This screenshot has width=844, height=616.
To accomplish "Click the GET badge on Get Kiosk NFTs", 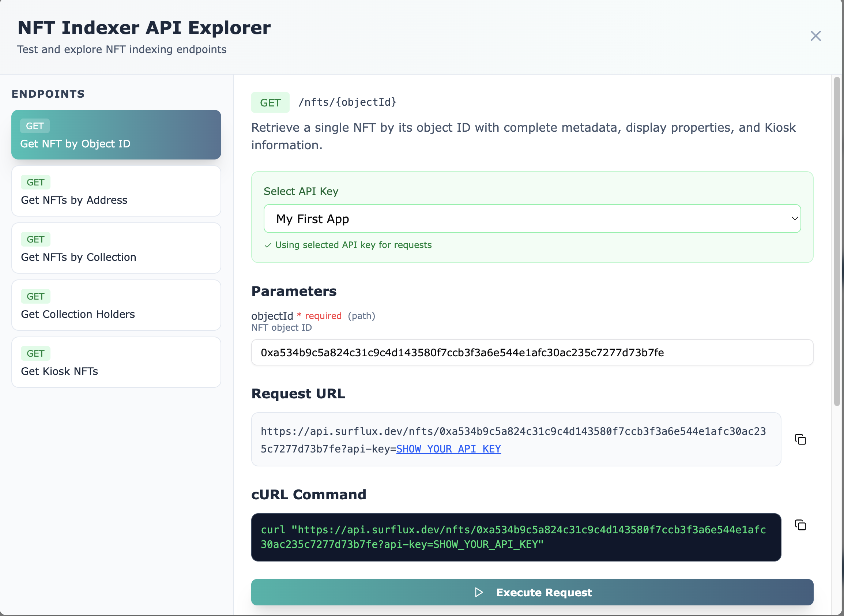I will (35, 353).
